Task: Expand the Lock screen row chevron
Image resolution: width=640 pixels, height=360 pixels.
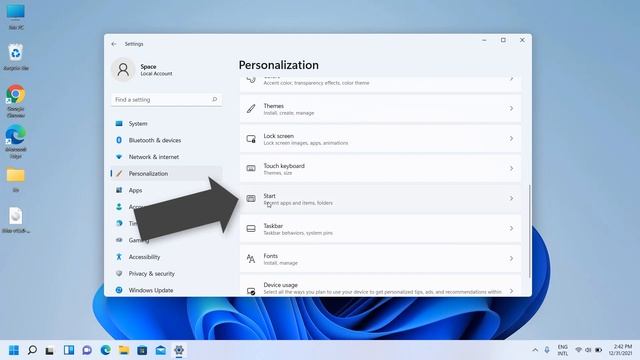Action: click(511, 139)
